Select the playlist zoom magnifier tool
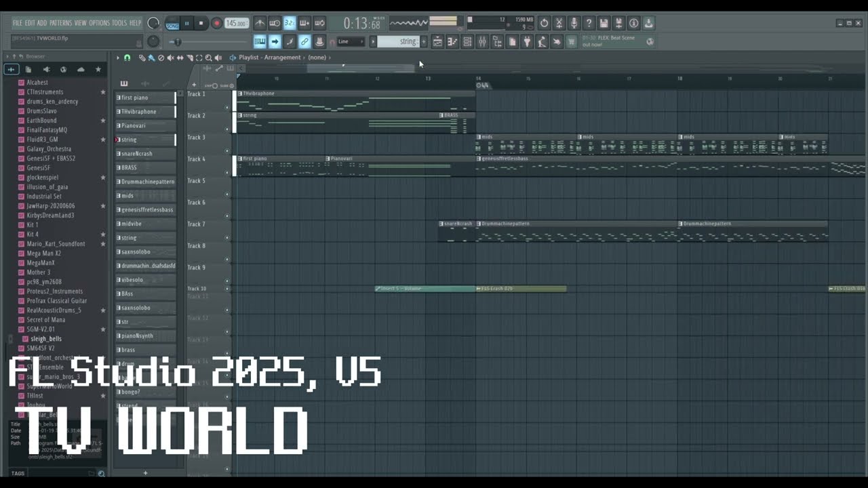The height and width of the screenshot is (488, 868). point(208,58)
